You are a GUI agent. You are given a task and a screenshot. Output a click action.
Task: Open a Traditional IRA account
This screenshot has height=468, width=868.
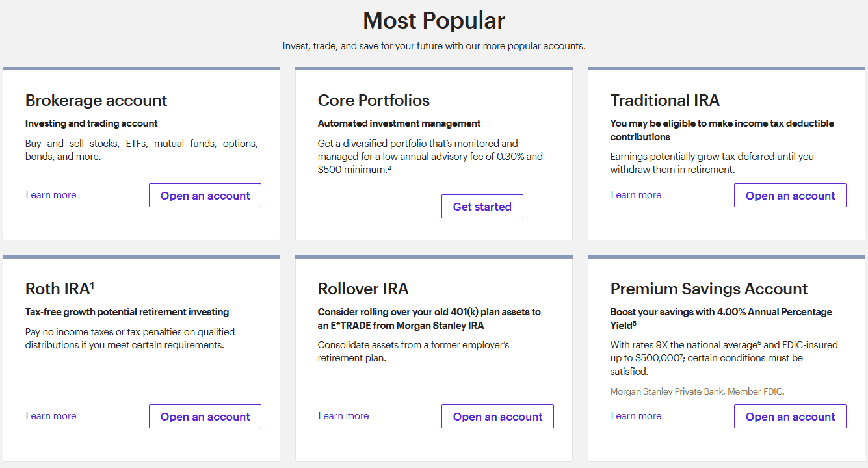coord(790,195)
